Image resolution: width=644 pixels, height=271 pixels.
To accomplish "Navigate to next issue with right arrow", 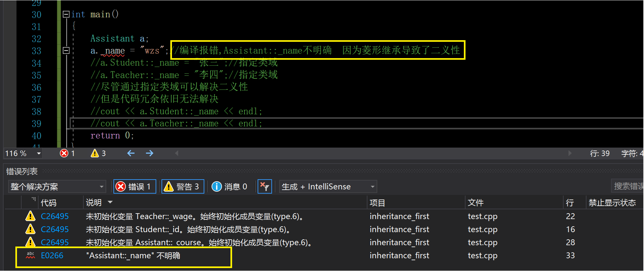I will (x=150, y=153).
